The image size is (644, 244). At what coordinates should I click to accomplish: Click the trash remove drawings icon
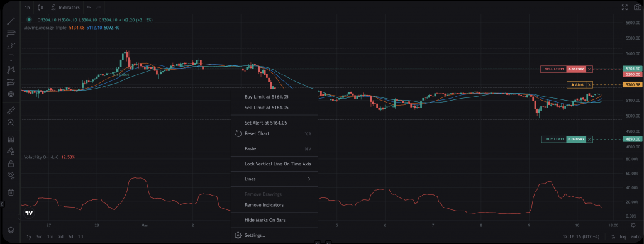coord(11,192)
